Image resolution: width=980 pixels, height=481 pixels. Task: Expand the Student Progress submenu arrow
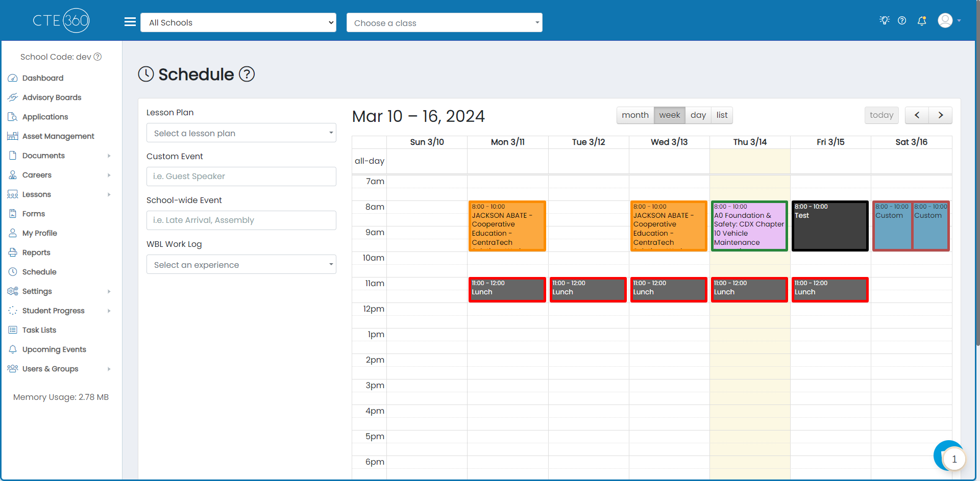(x=109, y=311)
